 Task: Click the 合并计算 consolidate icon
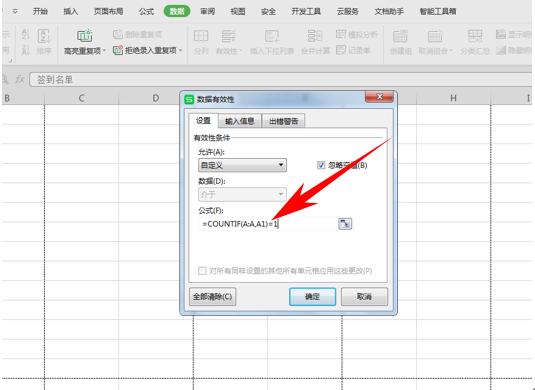(x=315, y=36)
